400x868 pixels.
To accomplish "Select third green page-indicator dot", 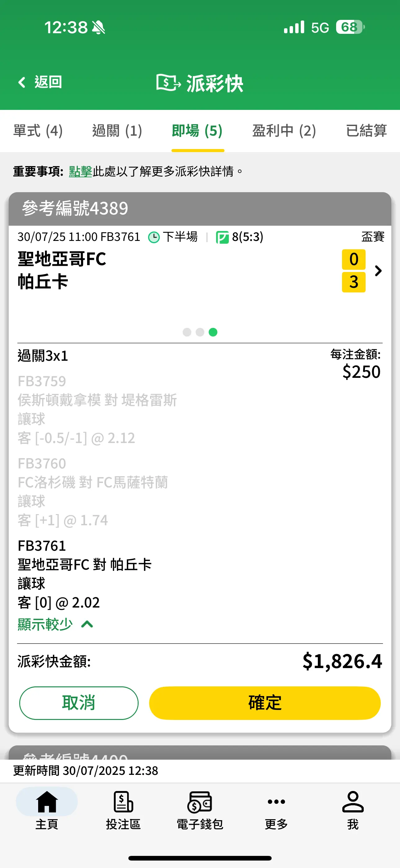I will click(213, 332).
